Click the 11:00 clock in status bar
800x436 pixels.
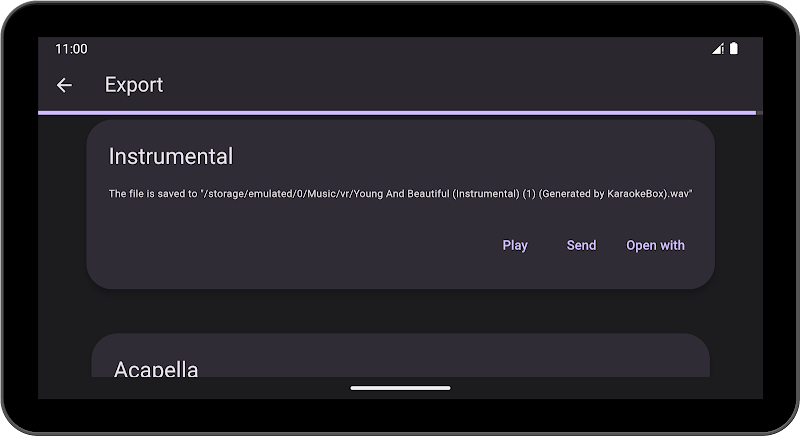pyautogui.click(x=71, y=49)
